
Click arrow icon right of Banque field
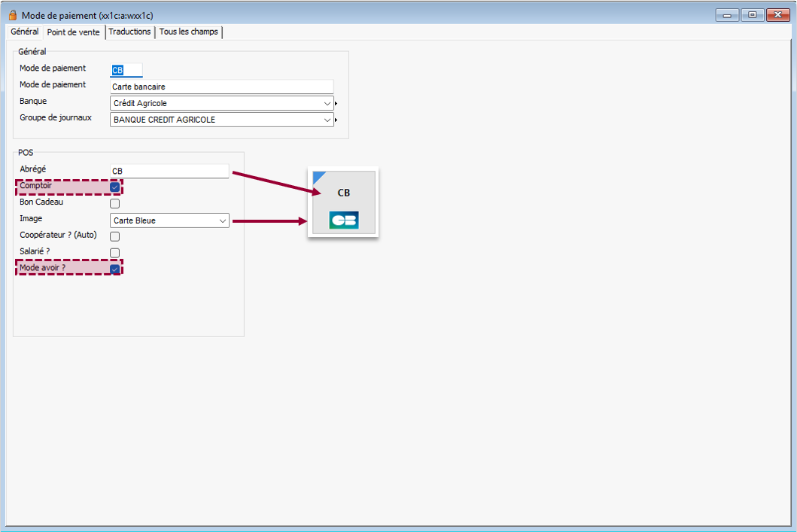click(336, 104)
